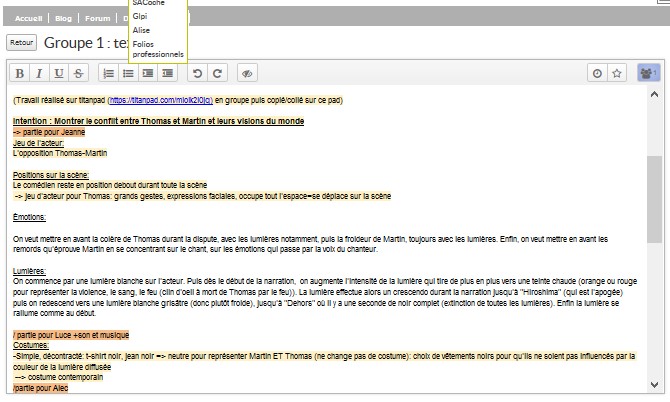
Task: Redo the last edit
Action: click(x=217, y=73)
